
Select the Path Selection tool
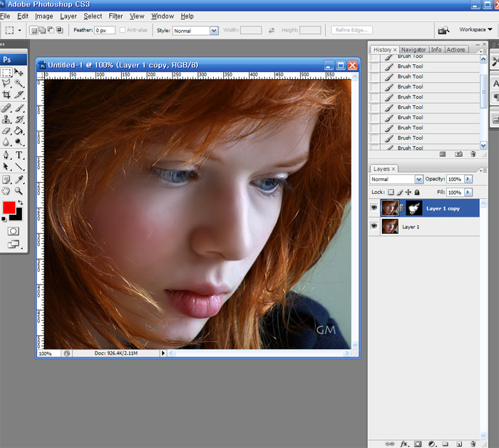[6, 166]
